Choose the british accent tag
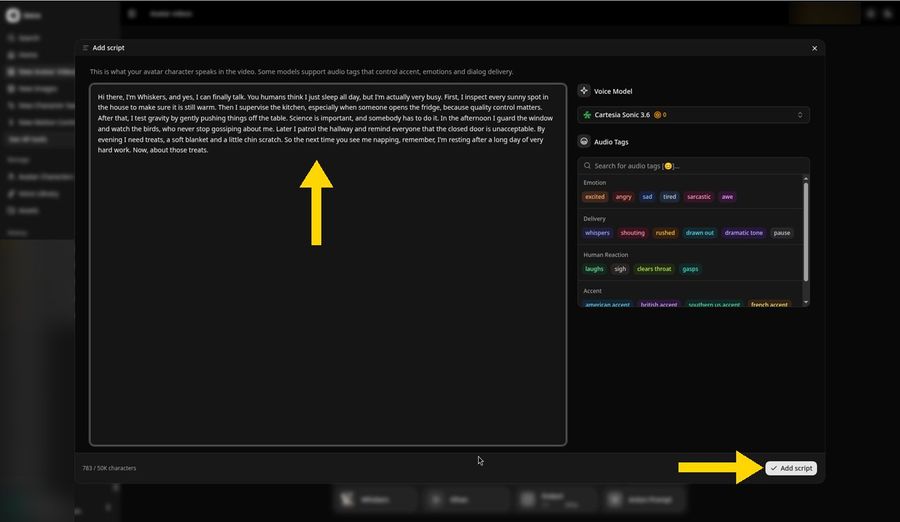 point(659,304)
